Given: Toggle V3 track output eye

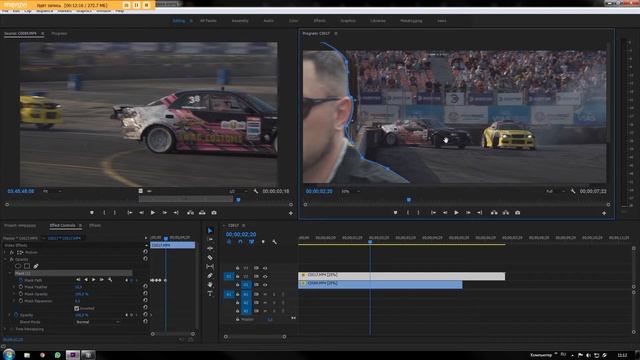Looking at the screenshot, I should (x=265, y=268).
